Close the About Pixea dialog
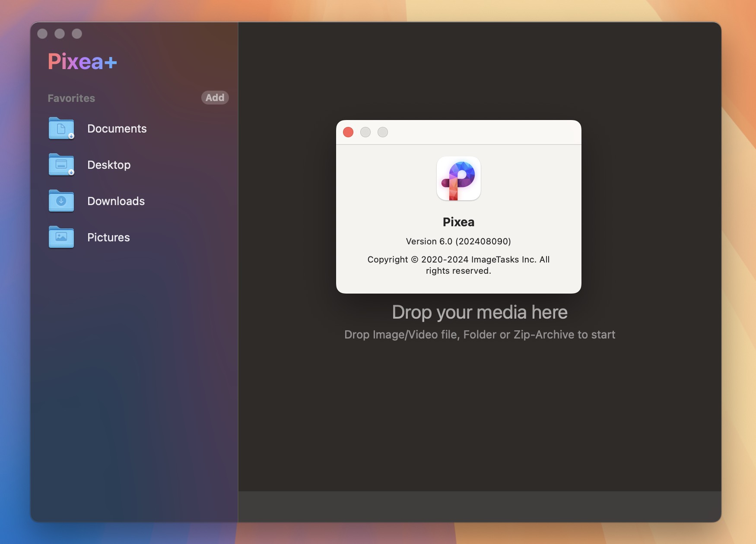756x544 pixels. coord(348,132)
